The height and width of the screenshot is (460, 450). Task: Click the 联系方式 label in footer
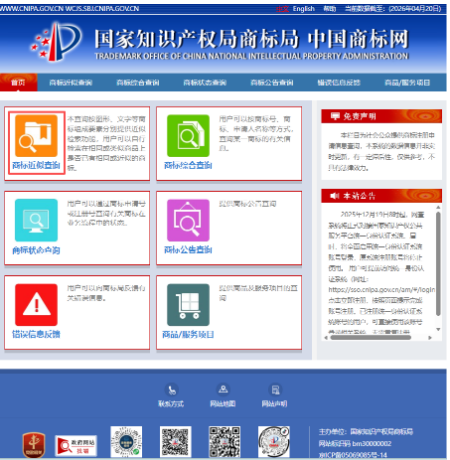[x=171, y=404]
